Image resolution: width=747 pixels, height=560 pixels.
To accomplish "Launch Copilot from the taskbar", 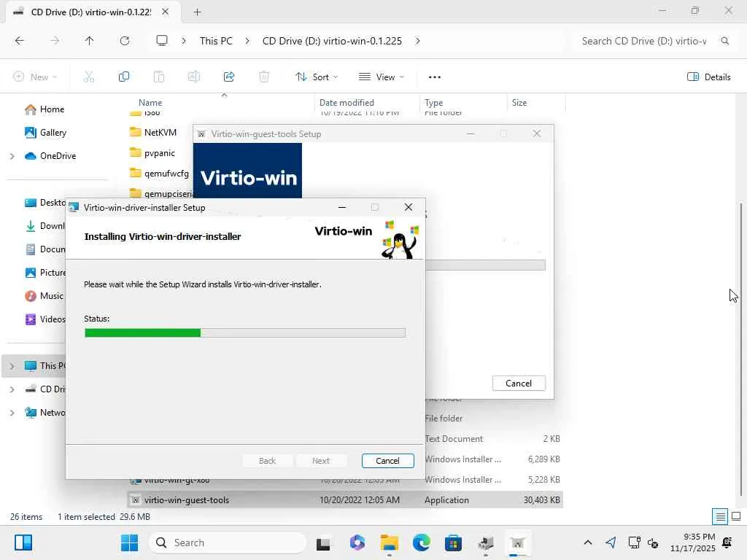I will coord(357,542).
